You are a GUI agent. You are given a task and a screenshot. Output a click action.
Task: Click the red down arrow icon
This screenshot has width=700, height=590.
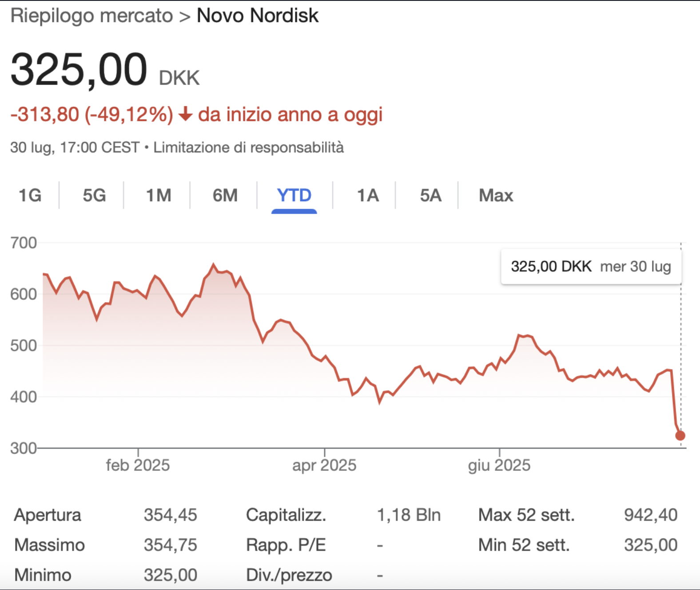point(185,115)
